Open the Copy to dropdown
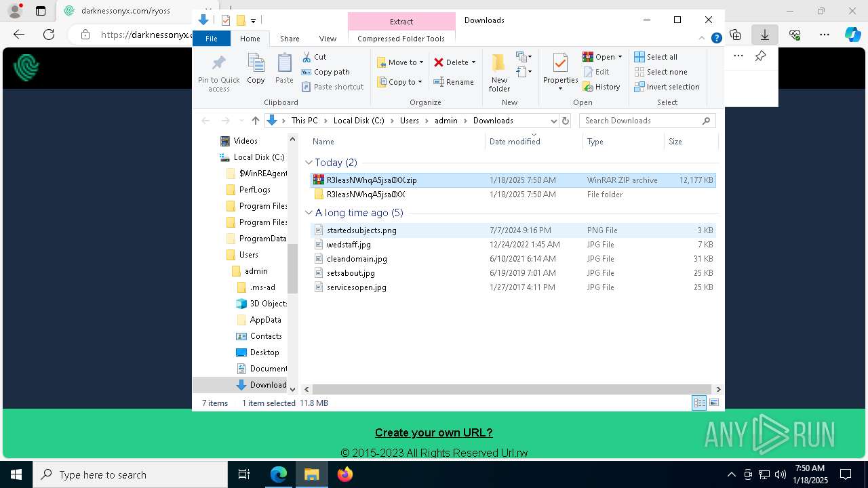868x488 pixels. 400,82
